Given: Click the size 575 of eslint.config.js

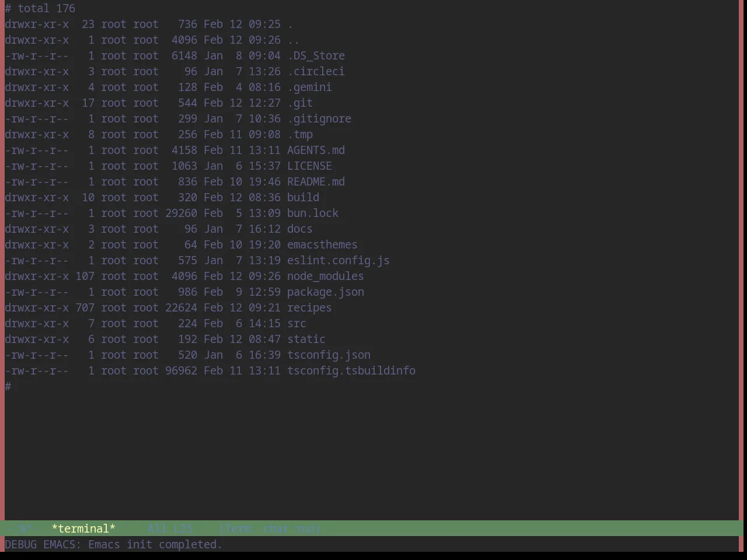Looking at the screenshot, I should click(187, 260).
